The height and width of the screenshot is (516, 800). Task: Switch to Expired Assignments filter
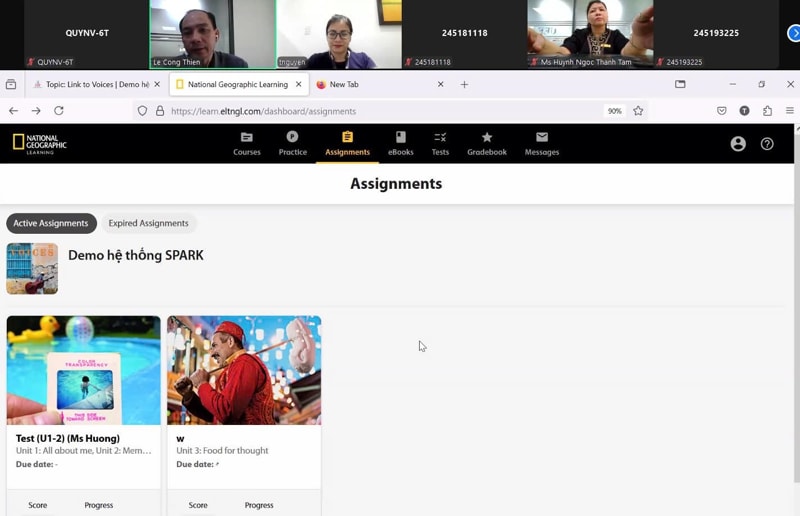click(x=148, y=223)
